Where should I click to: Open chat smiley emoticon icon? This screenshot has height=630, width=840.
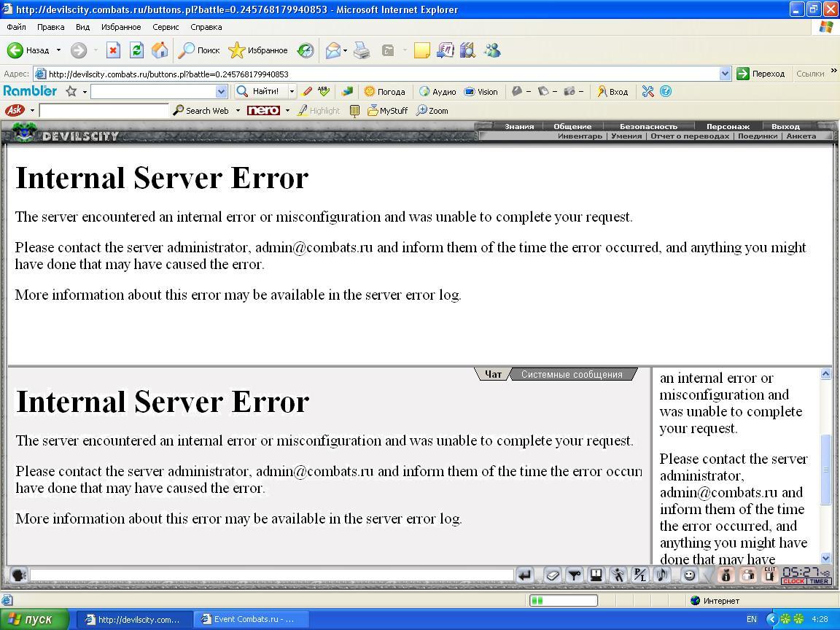point(690,575)
